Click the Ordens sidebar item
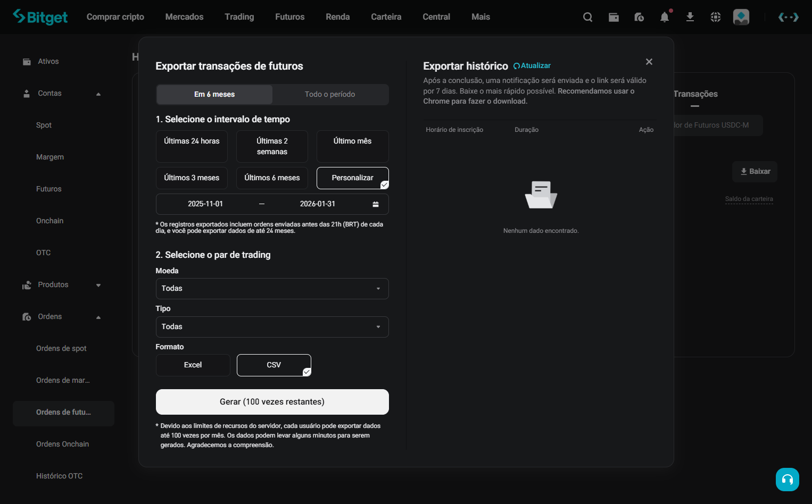Screen dimensions: 812x504 50,316
